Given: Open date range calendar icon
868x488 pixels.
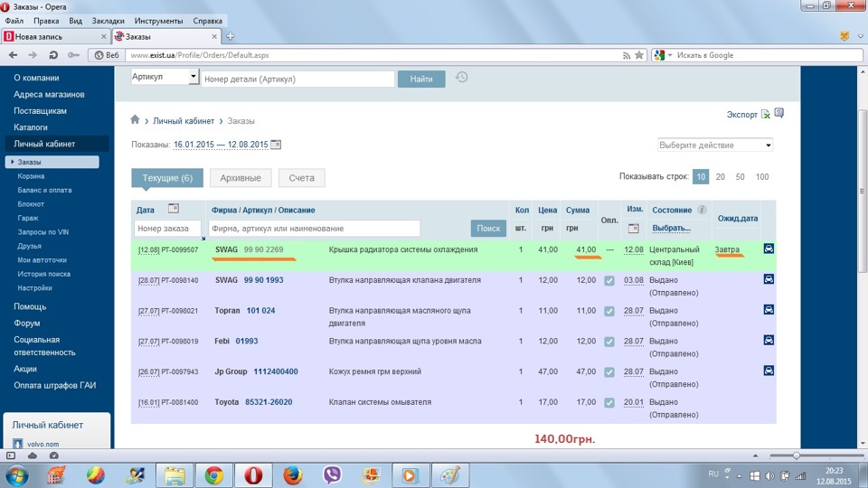Looking at the screenshot, I should tap(276, 145).
